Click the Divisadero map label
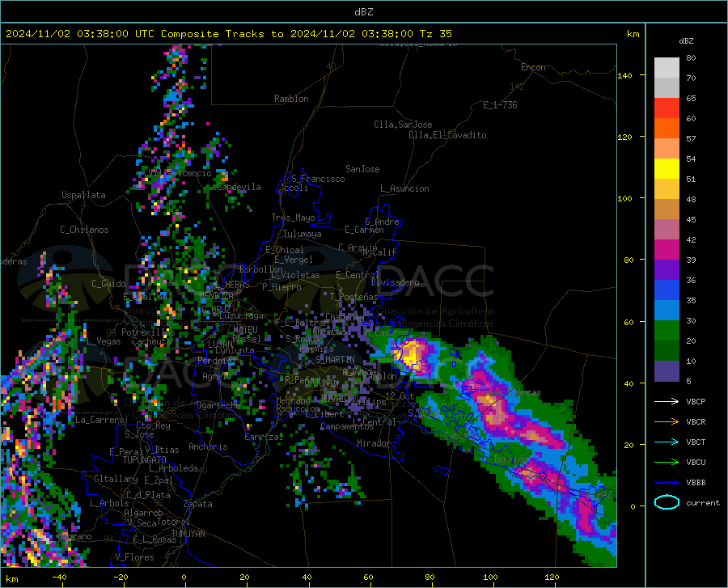The width and height of the screenshot is (728, 588). (395, 282)
